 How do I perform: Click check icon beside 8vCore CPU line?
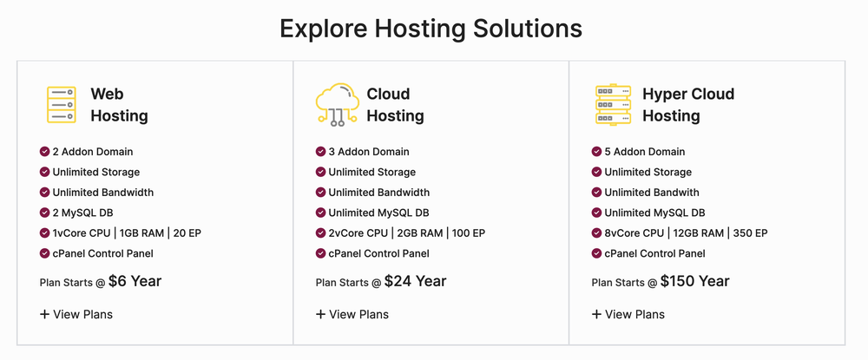coord(597,232)
